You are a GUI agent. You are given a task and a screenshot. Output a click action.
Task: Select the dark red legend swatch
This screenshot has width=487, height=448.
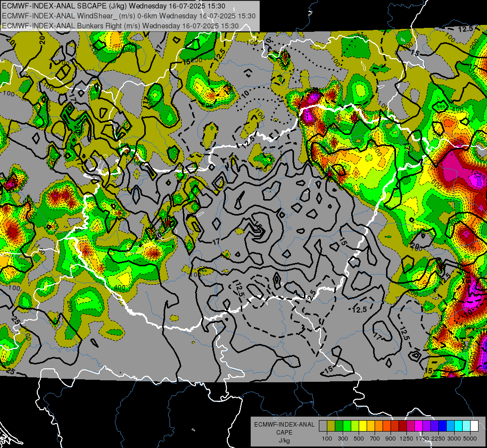click(402, 426)
